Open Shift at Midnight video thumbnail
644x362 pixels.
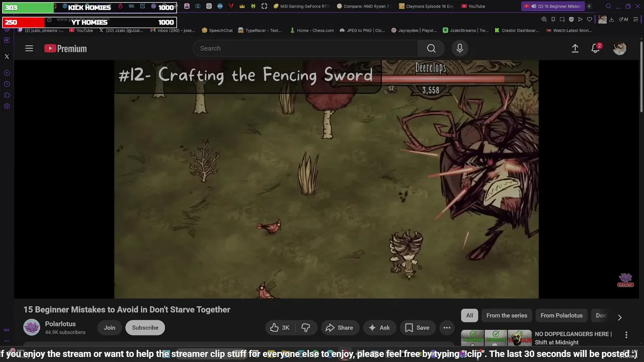click(x=496, y=338)
